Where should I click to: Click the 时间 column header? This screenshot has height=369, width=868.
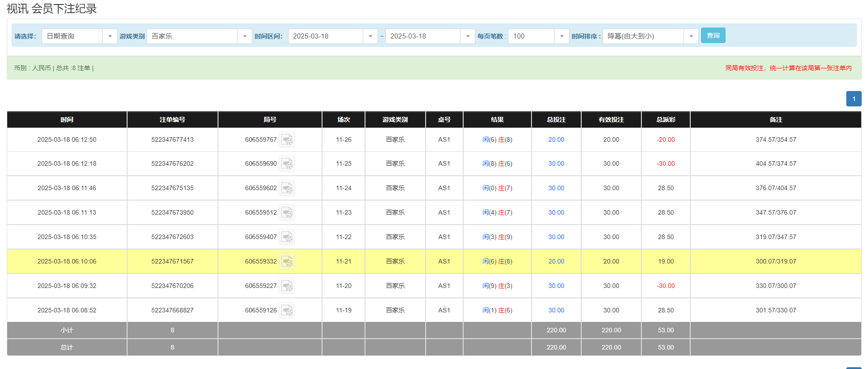click(67, 120)
